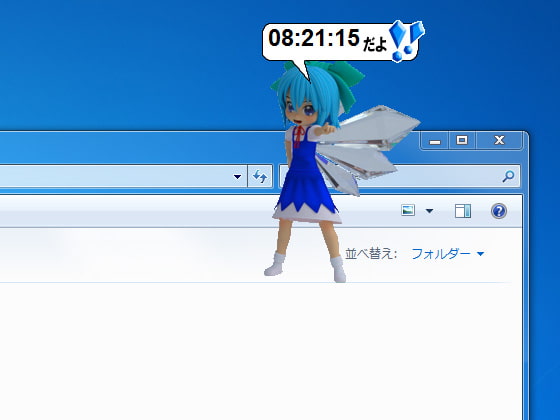560x420 pixels.
Task: Toggle the preview pane icon
Action: click(x=463, y=211)
